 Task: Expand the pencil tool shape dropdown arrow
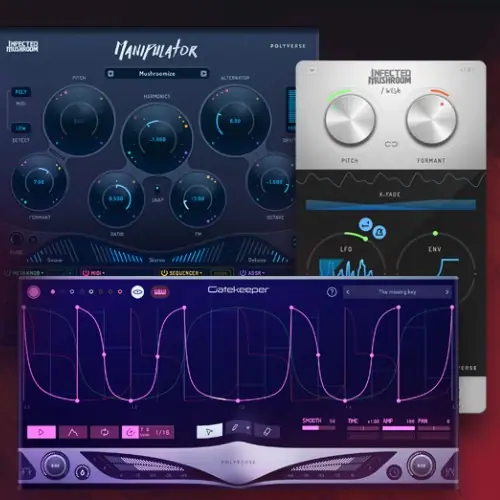point(248,428)
